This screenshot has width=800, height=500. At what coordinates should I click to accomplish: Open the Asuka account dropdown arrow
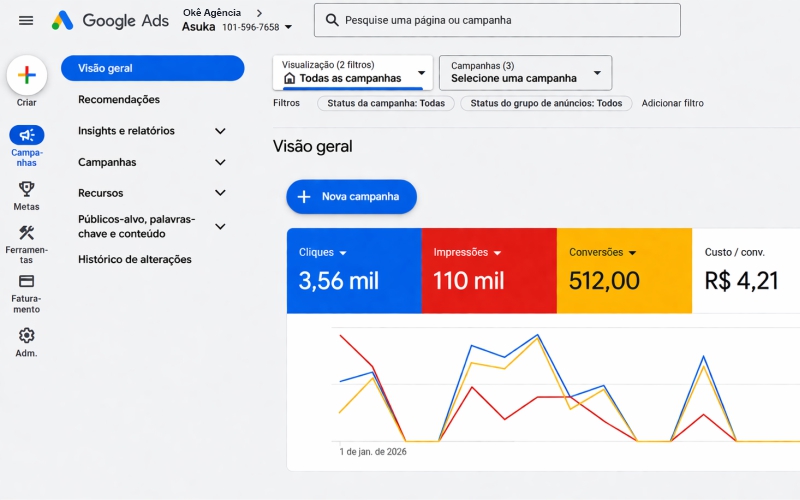click(288, 27)
